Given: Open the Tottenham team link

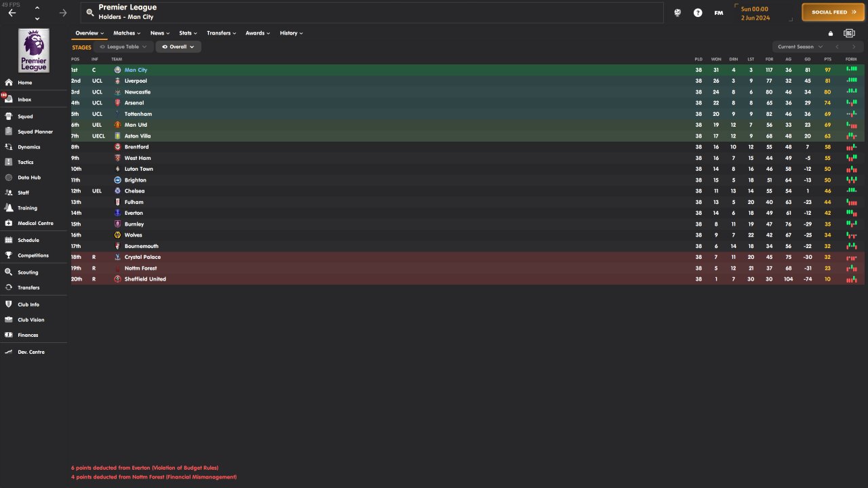Looking at the screenshot, I should [x=138, y=114].
